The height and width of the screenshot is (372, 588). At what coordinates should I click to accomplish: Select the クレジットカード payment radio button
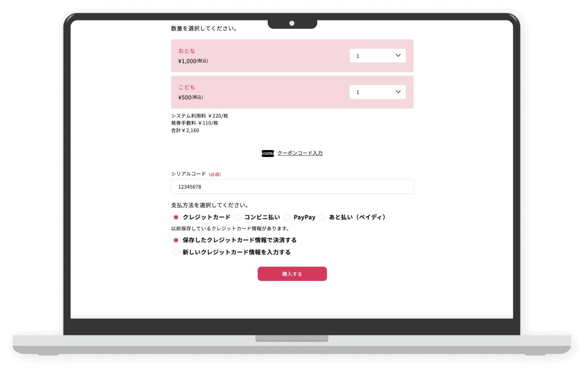176,217
